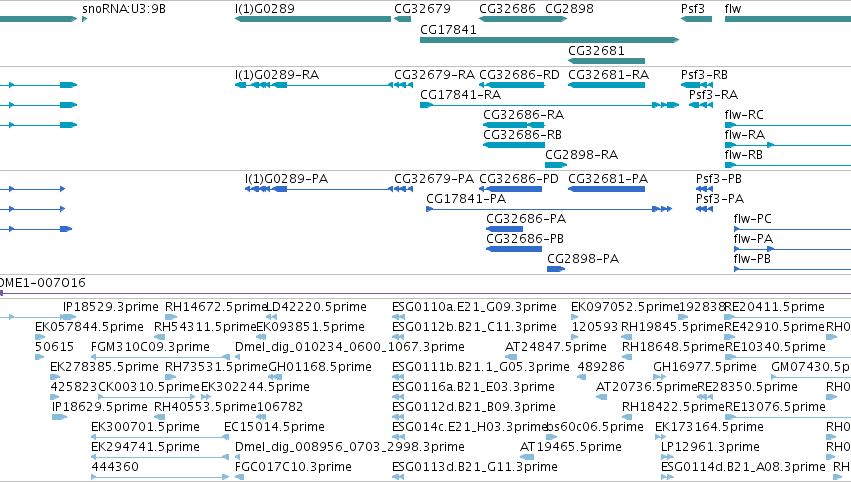Click the CG17841-RA transcript label
The width and height of the screenshot is (851, 482).
tap(460, 94)
